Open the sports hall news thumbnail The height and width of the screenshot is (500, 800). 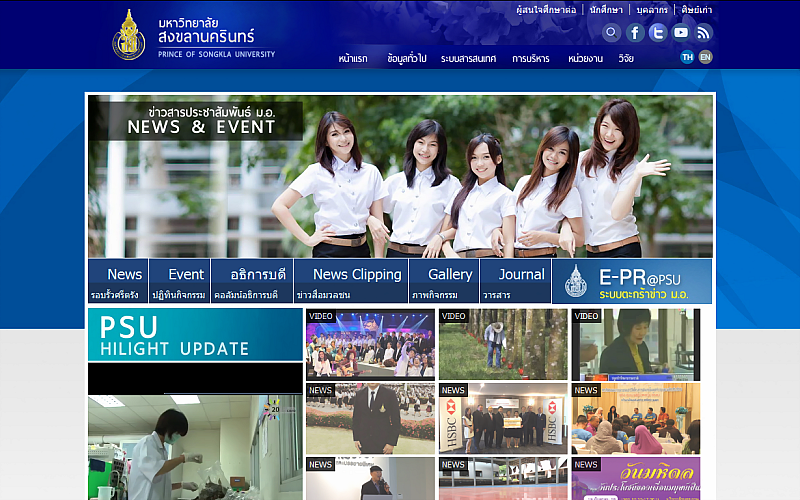tap(503, 479)
